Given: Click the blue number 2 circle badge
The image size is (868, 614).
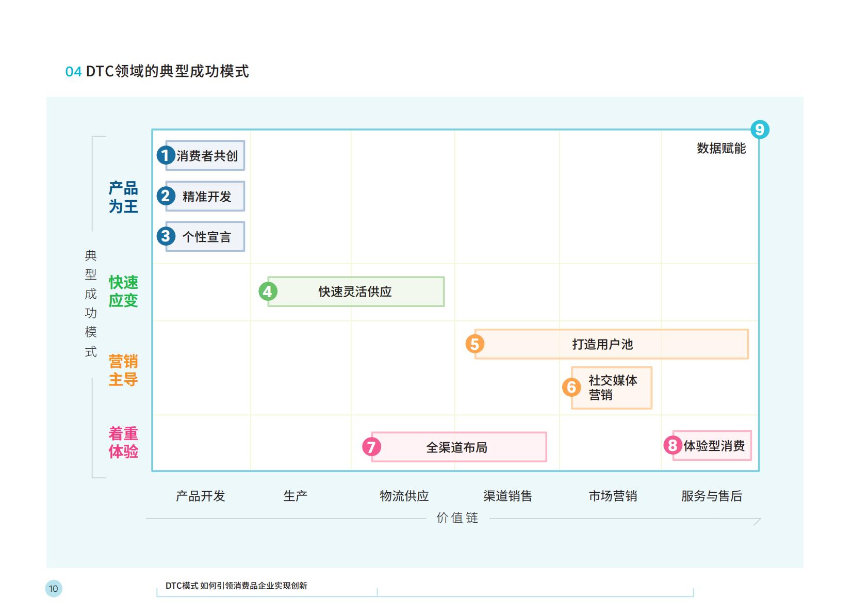Looking at the screenshot, I should click(166, 196).
